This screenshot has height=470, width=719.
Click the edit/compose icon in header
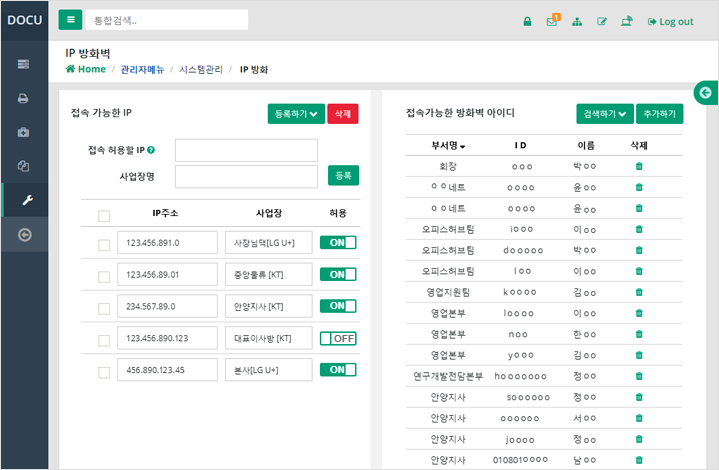coord(602,21)
